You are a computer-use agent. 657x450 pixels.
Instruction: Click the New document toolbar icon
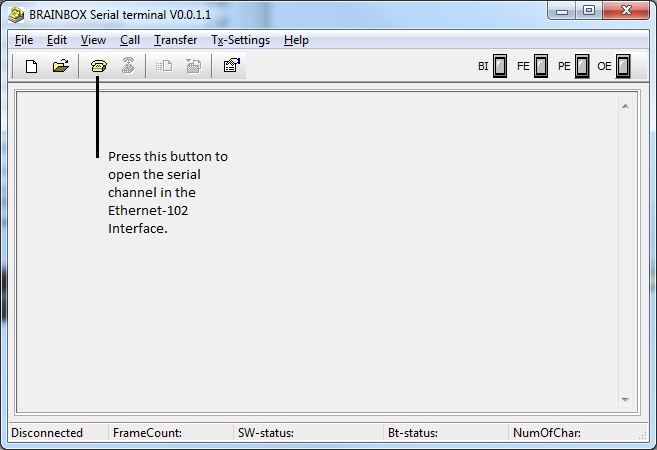(x=31, y=66)
